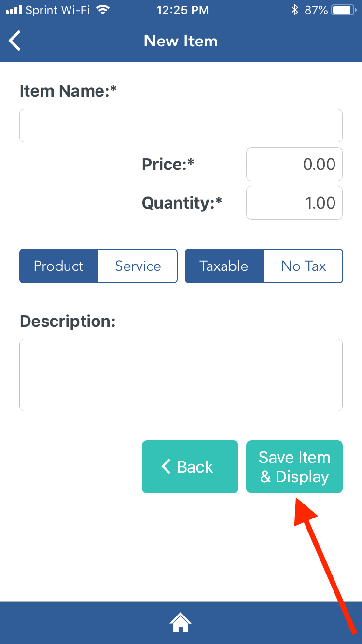Tap the arrow inside the Back button
The width and height of the screenshot is (362, 644).
(x=166, y=467)
